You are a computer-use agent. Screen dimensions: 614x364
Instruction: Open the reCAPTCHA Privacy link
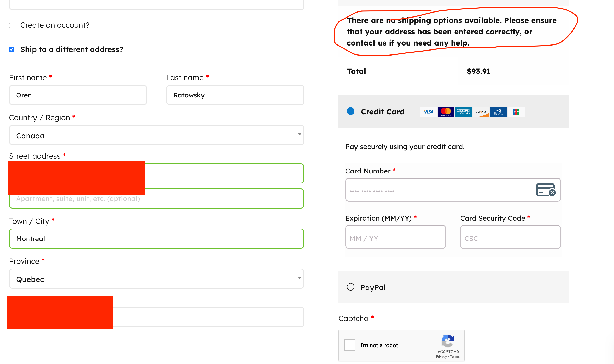pos(441,357)
